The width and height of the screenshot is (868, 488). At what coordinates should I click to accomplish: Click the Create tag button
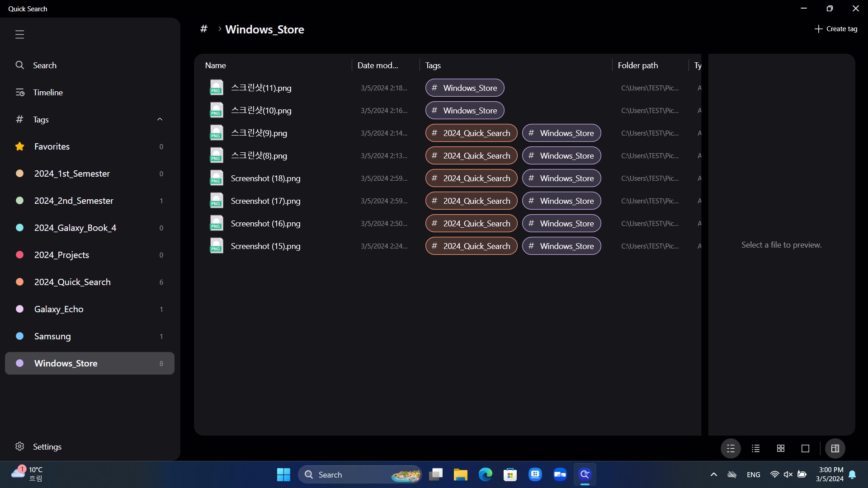tap(835, 29)
